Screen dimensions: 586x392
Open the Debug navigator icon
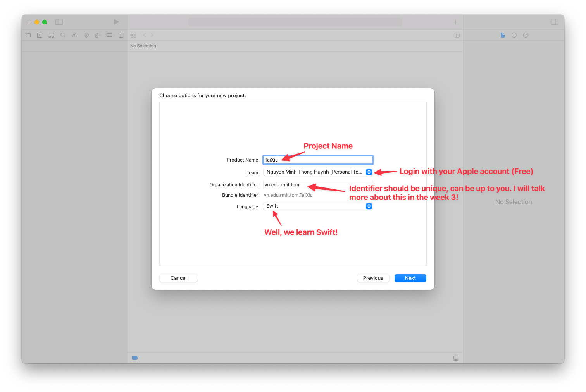click(x=97, y=35)
